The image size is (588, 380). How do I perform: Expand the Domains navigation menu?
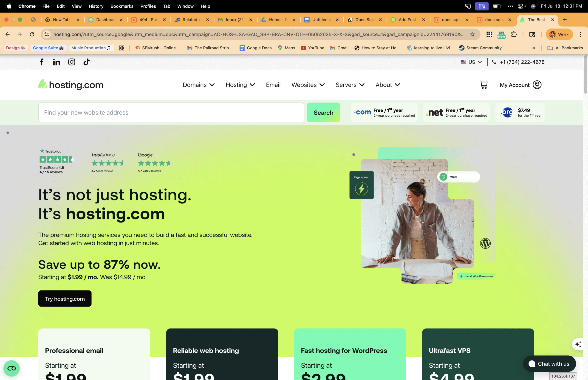pyautogui.click(x=198, y=85)
